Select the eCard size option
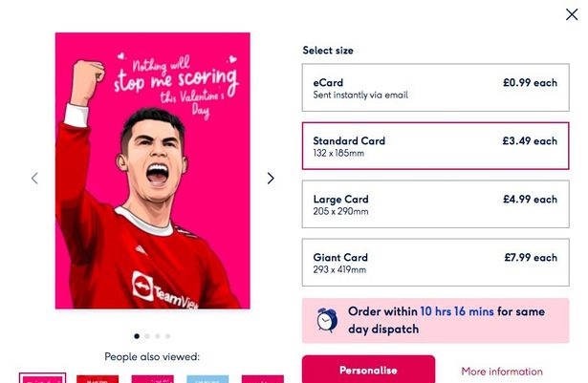Image resolution: width=588 pixels, height=383 pixels. (x=435, y=88)
